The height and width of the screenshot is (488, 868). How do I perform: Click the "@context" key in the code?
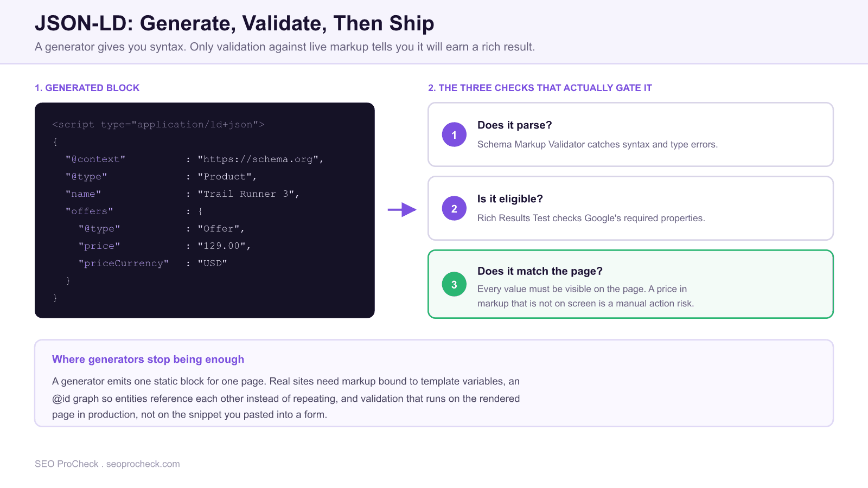(95, 159)
